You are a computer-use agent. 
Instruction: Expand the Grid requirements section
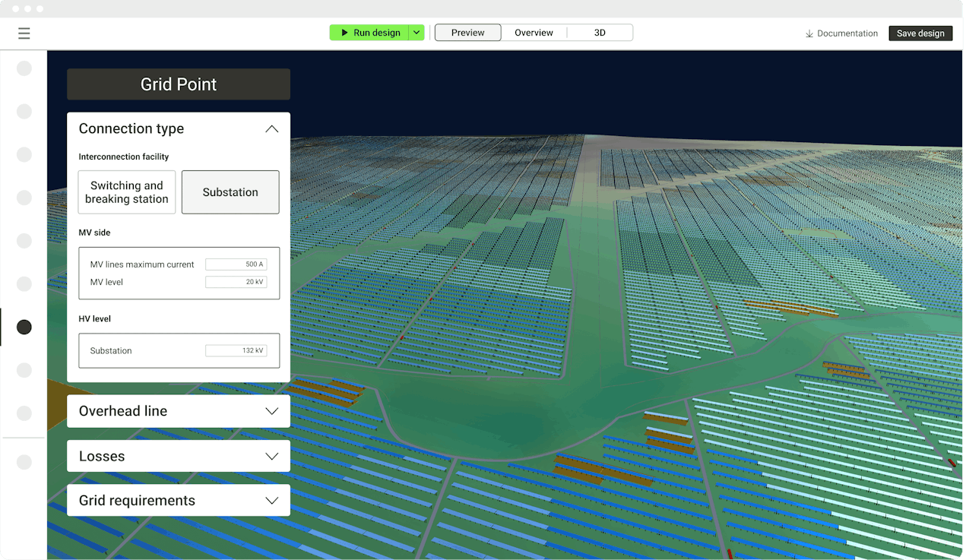[x=271, y=501]
